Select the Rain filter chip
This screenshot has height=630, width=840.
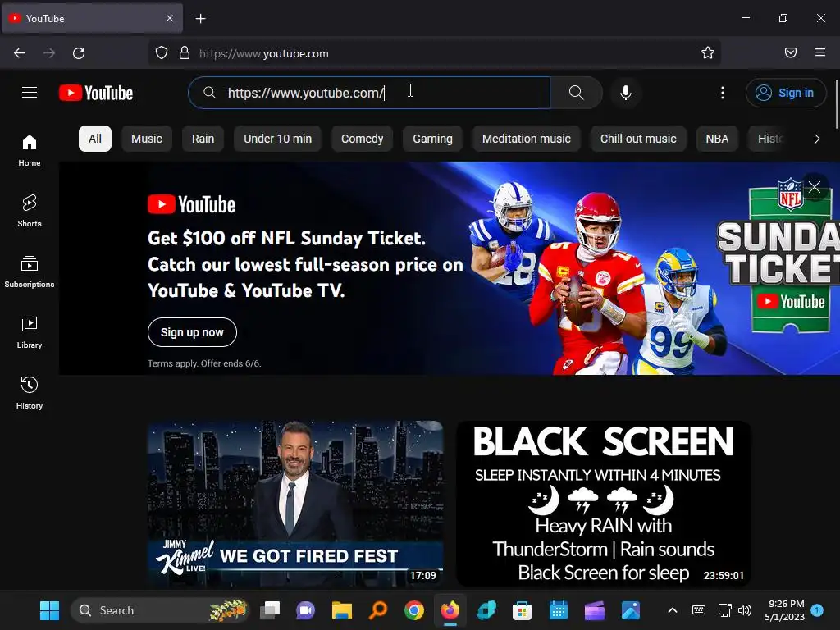click(x=203, y=139)
